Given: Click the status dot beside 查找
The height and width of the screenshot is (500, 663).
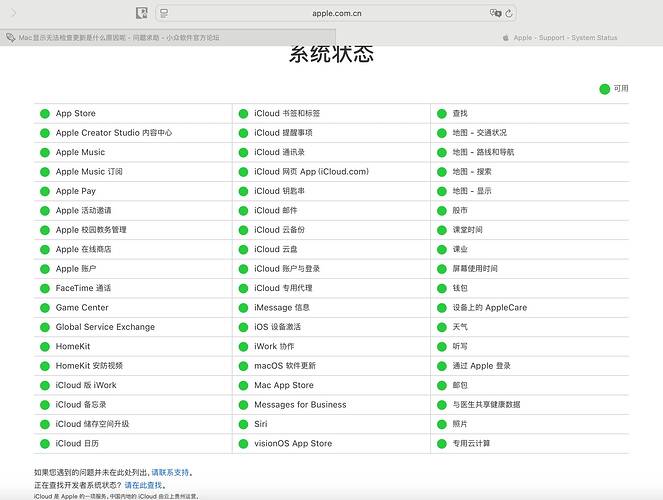Looking at the screenshot, I should [x=442, y=114].
